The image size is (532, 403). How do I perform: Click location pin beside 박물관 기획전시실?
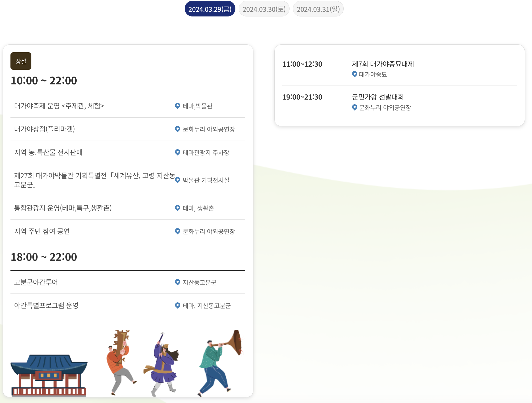pos(178,180)
